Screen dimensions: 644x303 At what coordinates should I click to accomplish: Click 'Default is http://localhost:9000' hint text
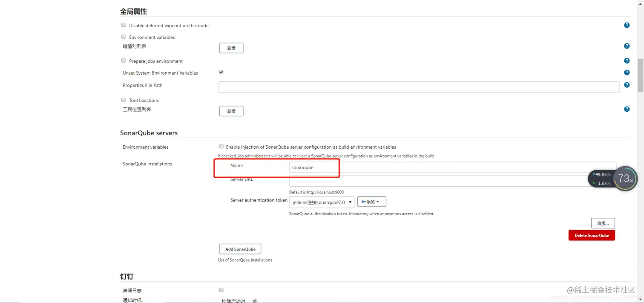click(316, 192)
